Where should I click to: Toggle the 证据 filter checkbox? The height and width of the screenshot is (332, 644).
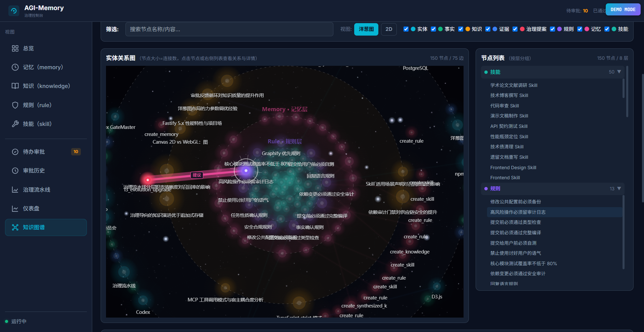pyautogui.click(x=488, y=29)
